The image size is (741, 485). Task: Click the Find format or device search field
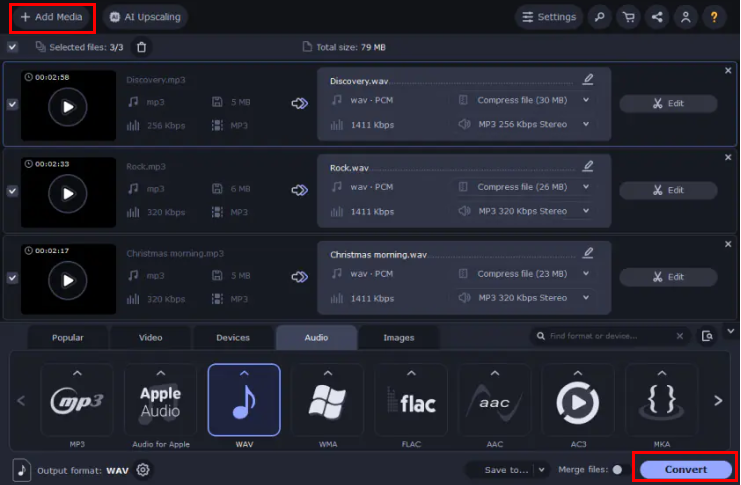(610, 336)
